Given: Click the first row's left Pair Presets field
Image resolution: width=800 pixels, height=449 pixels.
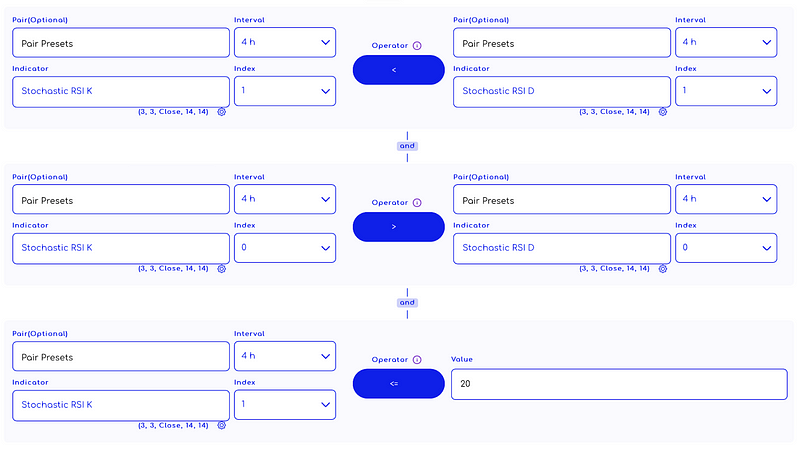Looking at the screenshot, I should click(x=121, y=43).
